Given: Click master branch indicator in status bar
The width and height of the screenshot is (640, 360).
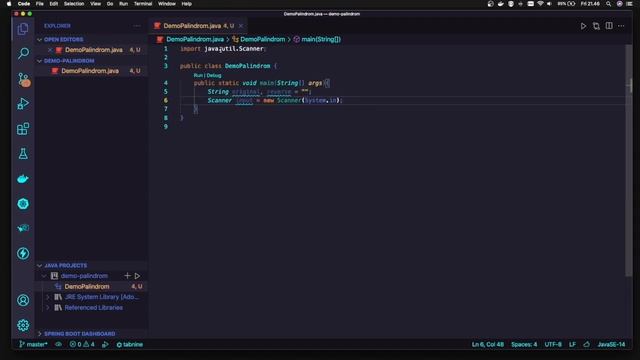Looking at the screenshot, I should click(33, 344).
